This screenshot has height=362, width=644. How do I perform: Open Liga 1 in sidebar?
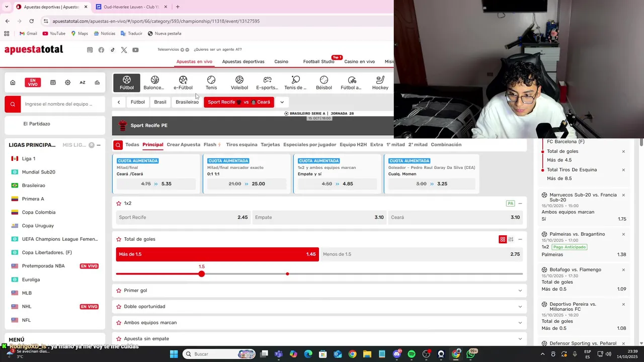[x=29, y=159]
